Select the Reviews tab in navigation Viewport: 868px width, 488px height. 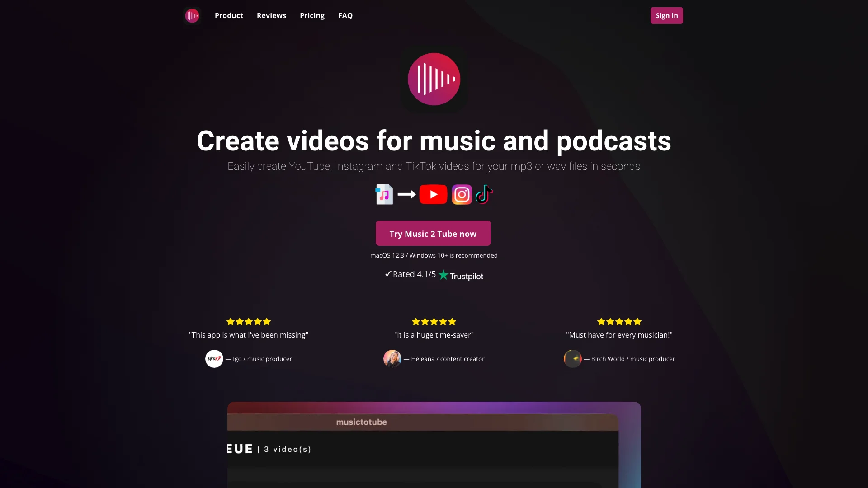click(x=271, y=15)
